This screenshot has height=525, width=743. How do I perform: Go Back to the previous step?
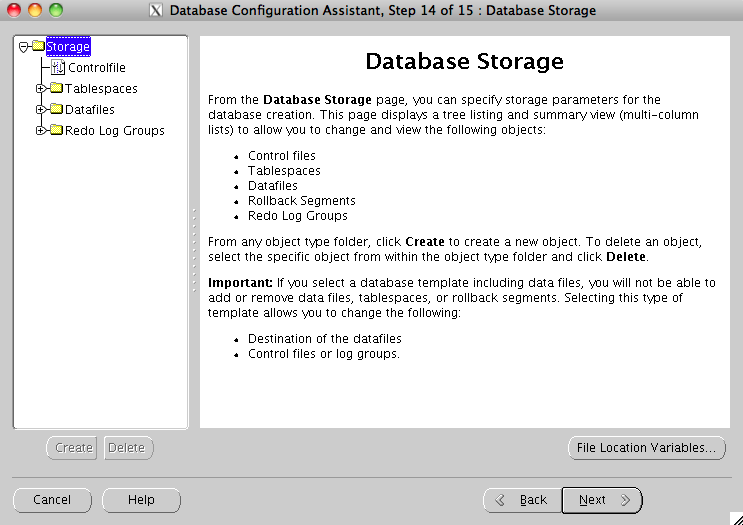click(x=522, y=500)
